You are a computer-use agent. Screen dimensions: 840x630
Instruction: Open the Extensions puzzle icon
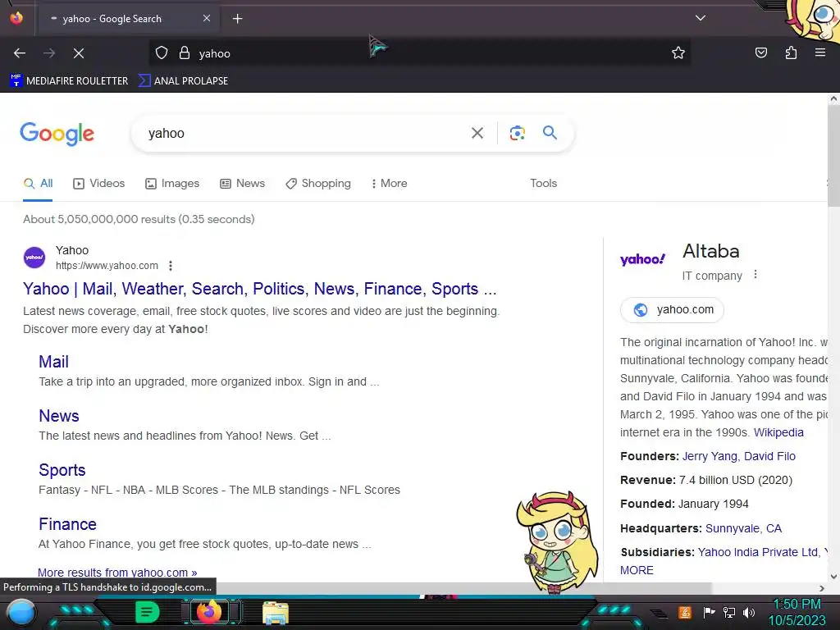(x=791, y=53)
